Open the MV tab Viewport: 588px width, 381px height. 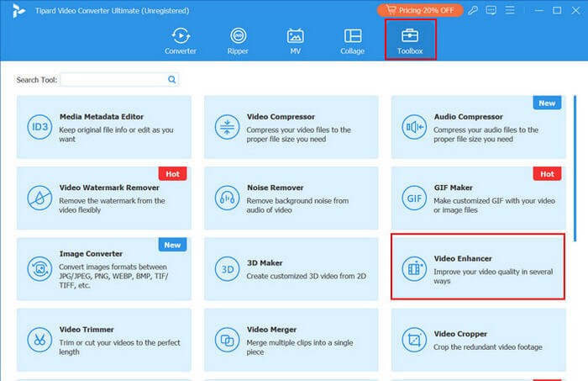pos(295,41)
